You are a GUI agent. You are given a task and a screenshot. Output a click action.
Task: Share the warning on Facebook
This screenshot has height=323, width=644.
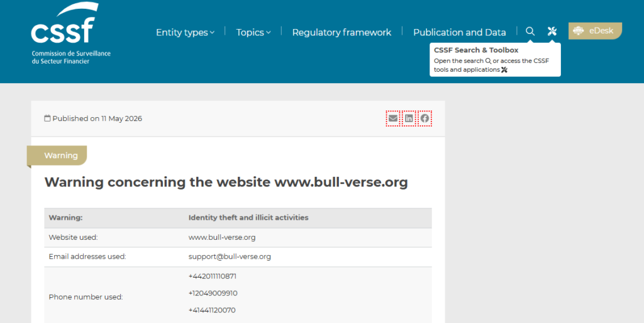coord(425,118)
